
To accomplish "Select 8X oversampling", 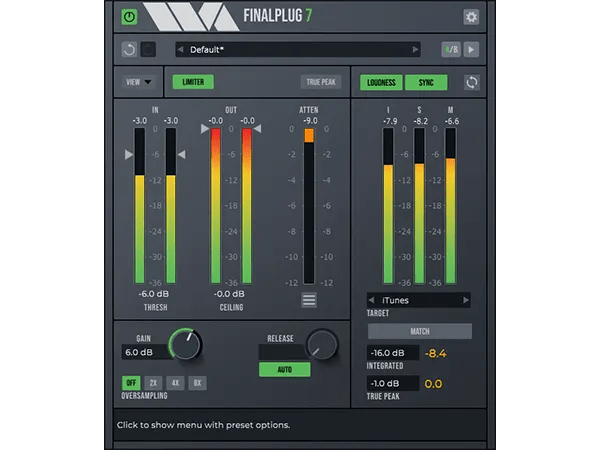I will point(197,383).
